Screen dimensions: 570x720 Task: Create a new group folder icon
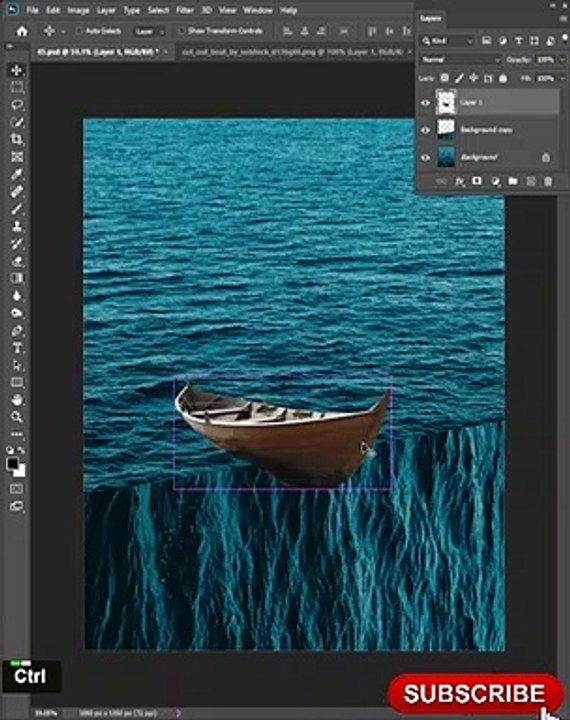click(513, 181)
